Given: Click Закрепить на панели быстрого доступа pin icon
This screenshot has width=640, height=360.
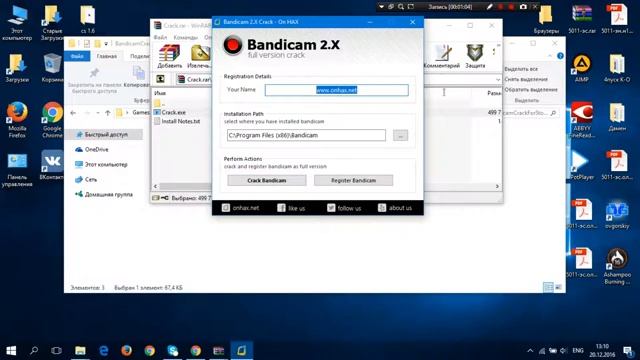Looking at the screenshot, I should [x=94, y=74].
